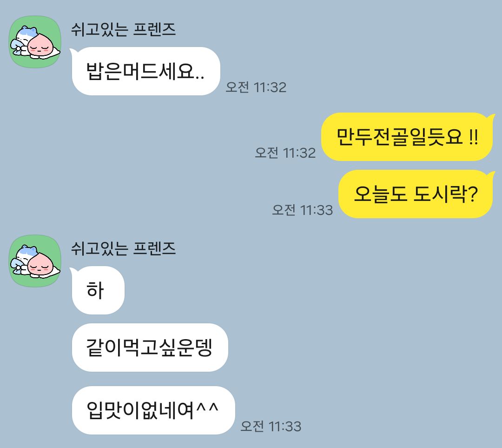Tap empty chat background right of 하 bubble
This screenshot has width=502, height=448.
coord(288,290)
